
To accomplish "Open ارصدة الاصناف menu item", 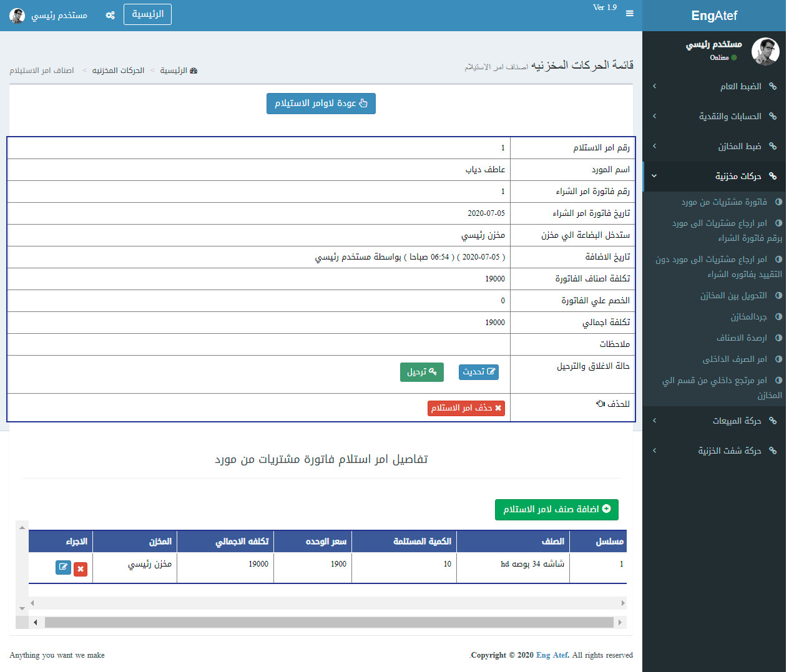I will (714, 338).
